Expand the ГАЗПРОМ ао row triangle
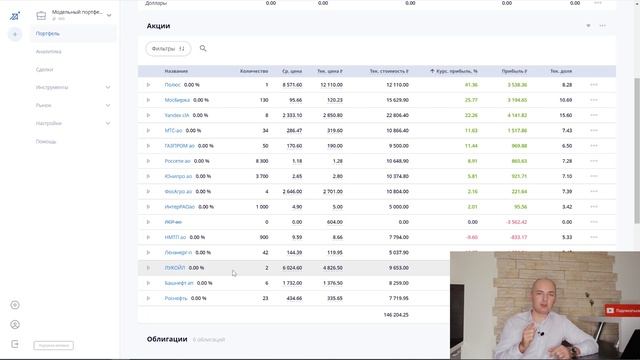 click(x=148, y=146)
